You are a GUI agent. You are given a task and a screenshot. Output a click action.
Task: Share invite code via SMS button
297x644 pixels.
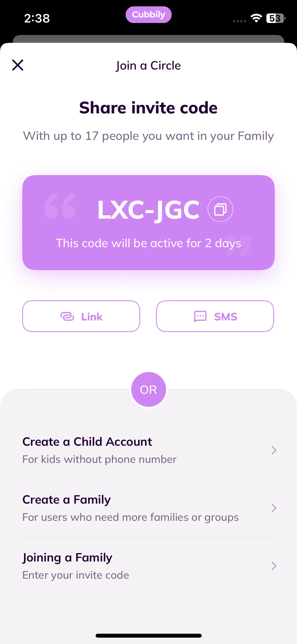pos(215,316)
